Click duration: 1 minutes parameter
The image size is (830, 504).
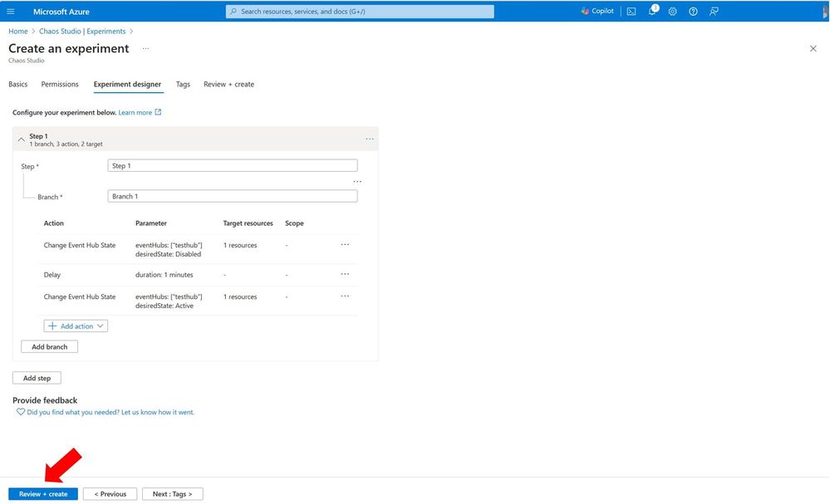tap(165, 275)
